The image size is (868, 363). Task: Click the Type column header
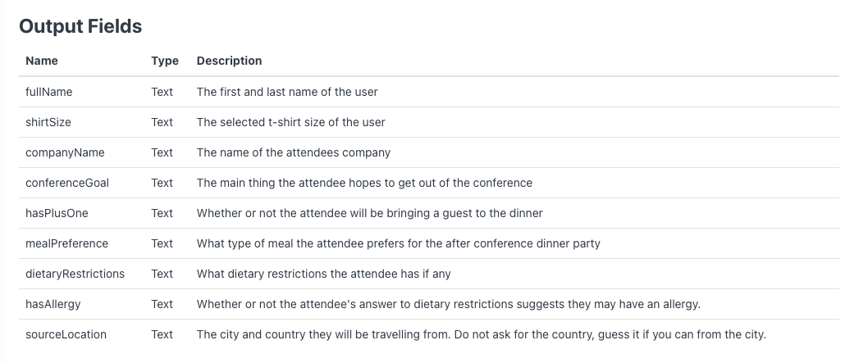(x=165, y=61)
